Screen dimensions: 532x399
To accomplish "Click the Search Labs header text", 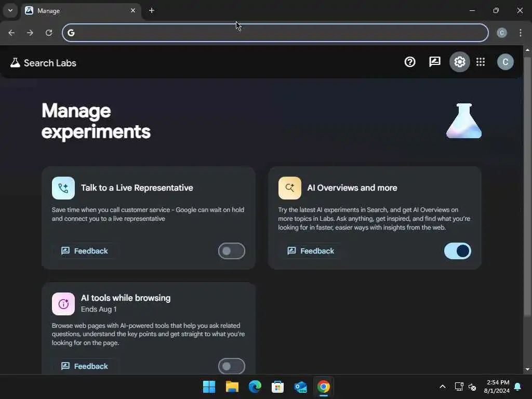I will (50, 63).
